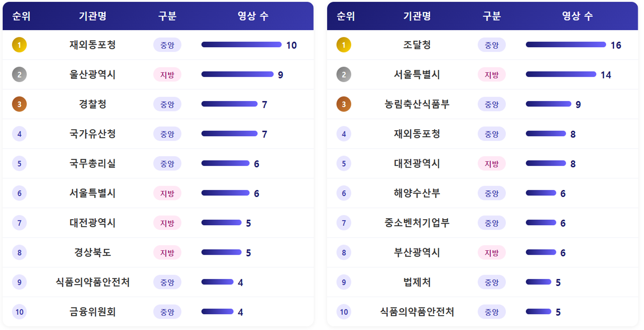Click the 지방 tag in the 울산광역시 row
This screenshot has height=330, width=644.
click(167, 74)
